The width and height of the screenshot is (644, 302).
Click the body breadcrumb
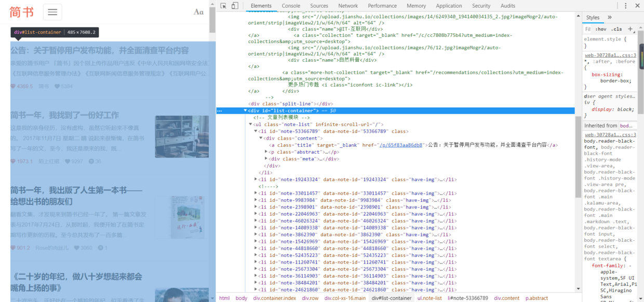coord(242,298)
